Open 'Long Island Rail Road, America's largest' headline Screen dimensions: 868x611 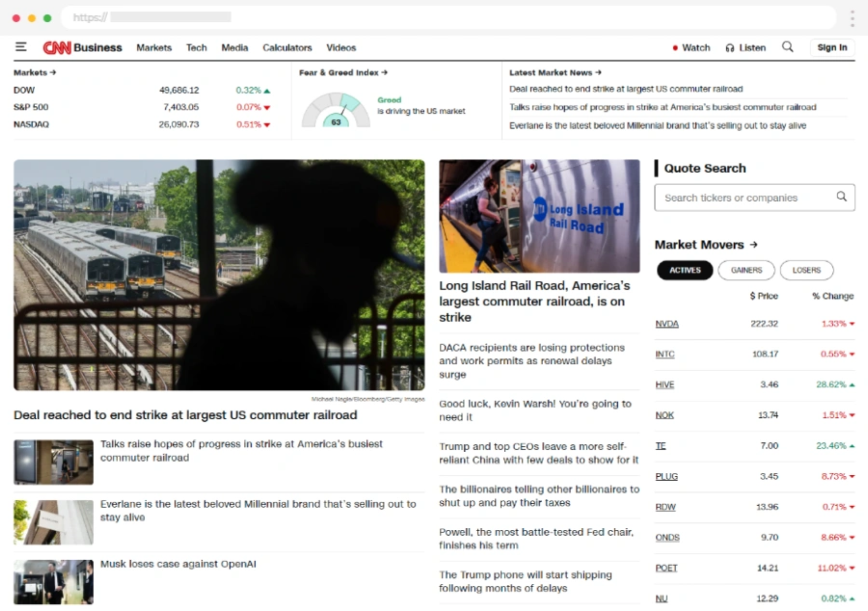pos(534,302)
